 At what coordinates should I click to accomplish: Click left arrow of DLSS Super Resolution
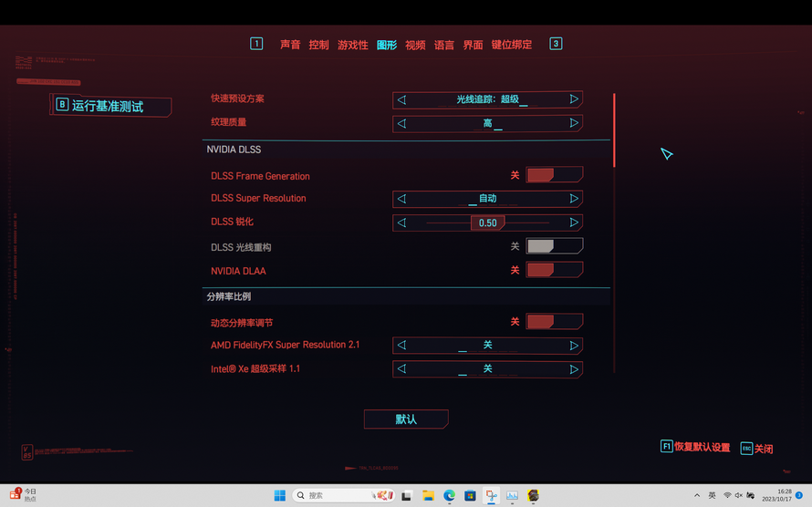pyautogui.click(x=401, y=199)
